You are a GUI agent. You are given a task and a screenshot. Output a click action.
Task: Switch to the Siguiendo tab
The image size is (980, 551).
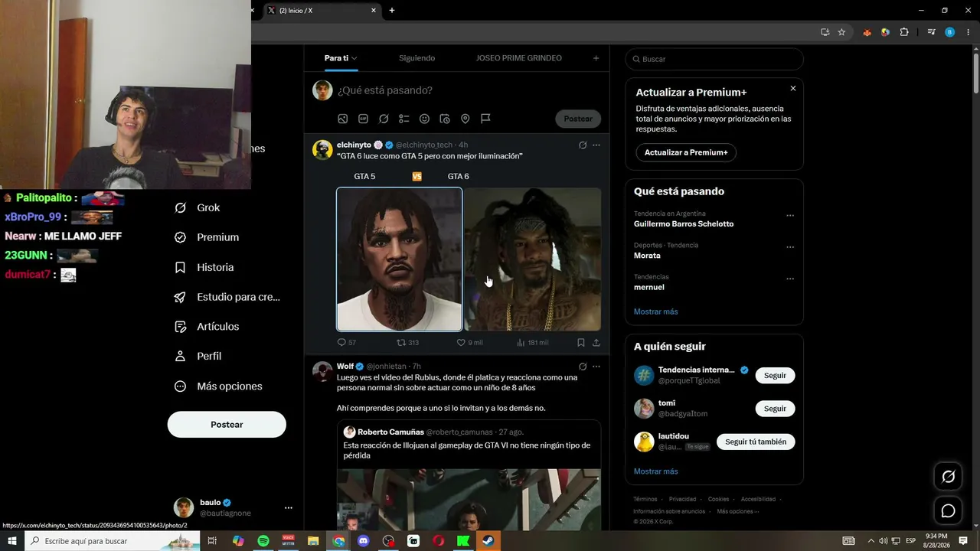[416, 58]
